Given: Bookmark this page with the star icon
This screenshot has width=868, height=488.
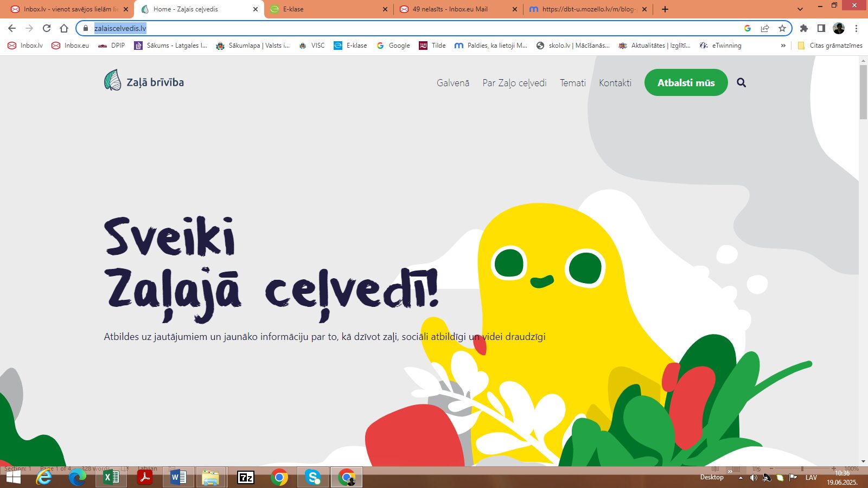Looking at the screenshot, I should pos(782,28).
